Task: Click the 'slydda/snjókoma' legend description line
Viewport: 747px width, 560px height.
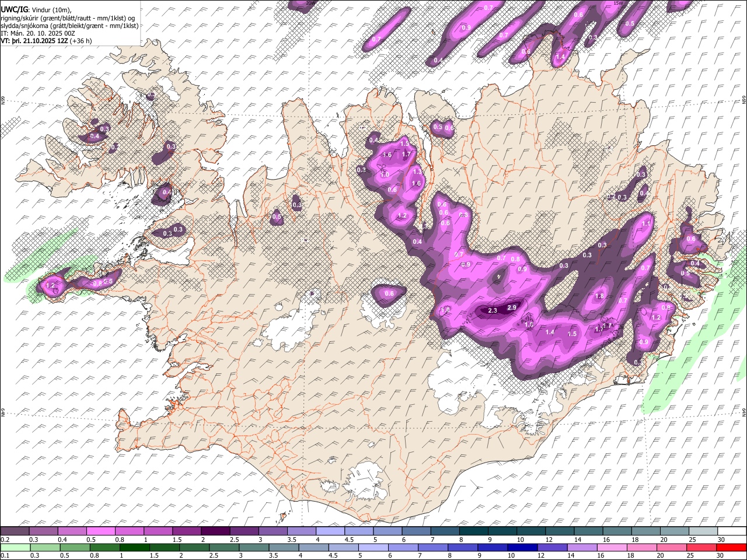Action: (x=69, y=26)
